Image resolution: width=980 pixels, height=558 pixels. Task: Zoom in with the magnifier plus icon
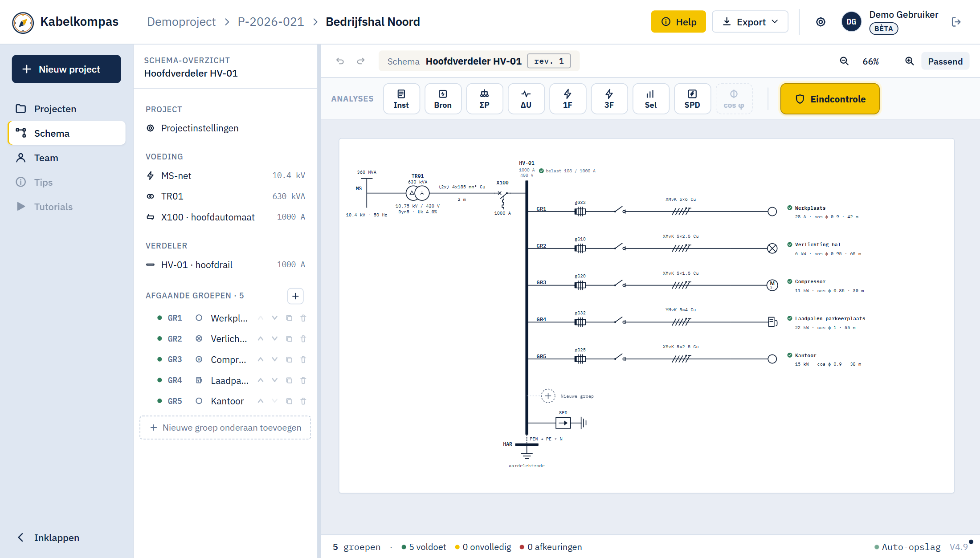click(x=910, y=61)
